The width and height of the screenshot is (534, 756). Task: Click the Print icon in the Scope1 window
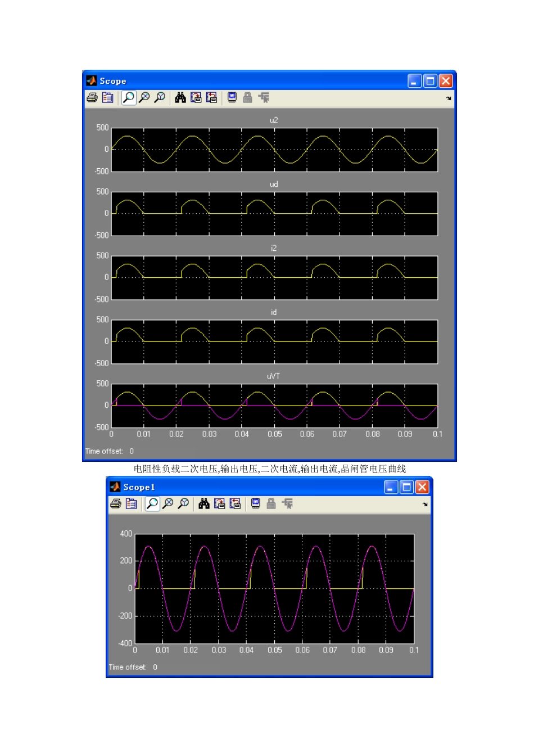click(116, 504)
